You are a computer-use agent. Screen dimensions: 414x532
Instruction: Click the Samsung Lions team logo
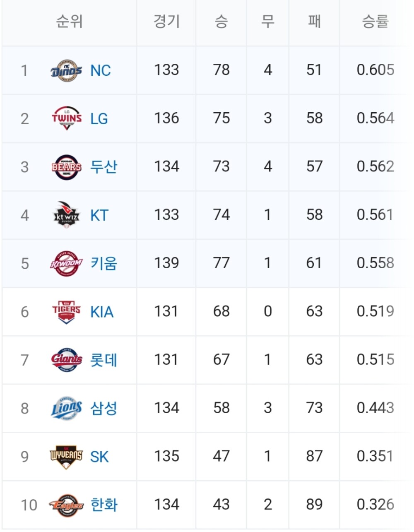(66, 408)
